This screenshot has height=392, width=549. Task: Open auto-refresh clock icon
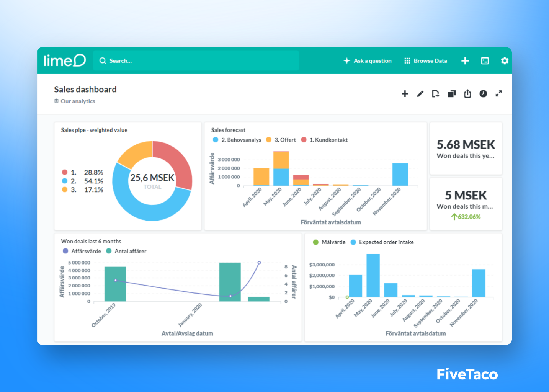pos(483,94)
